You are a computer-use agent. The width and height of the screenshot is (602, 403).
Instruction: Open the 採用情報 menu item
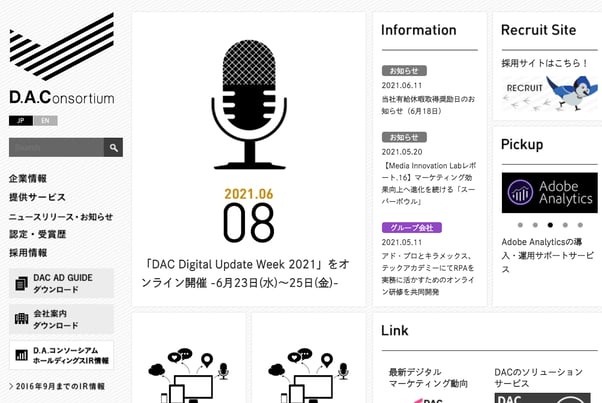tap(28, 253)
